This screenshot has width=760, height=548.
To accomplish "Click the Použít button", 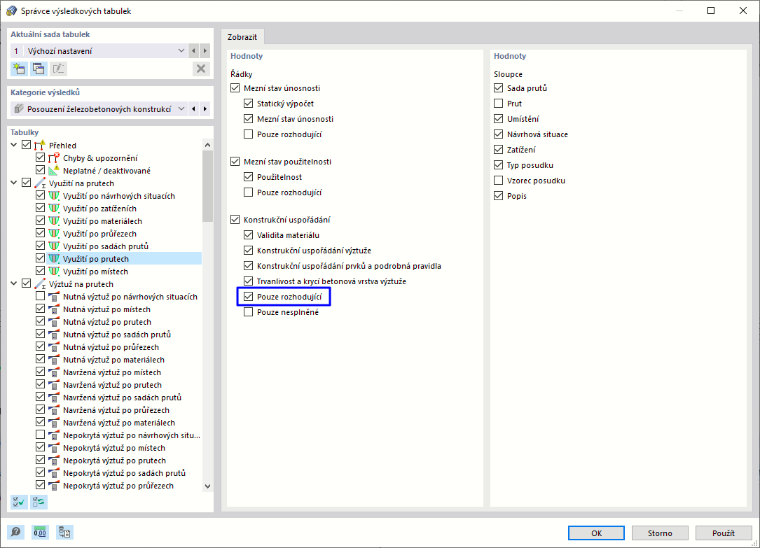I will (x=723, y=532).
